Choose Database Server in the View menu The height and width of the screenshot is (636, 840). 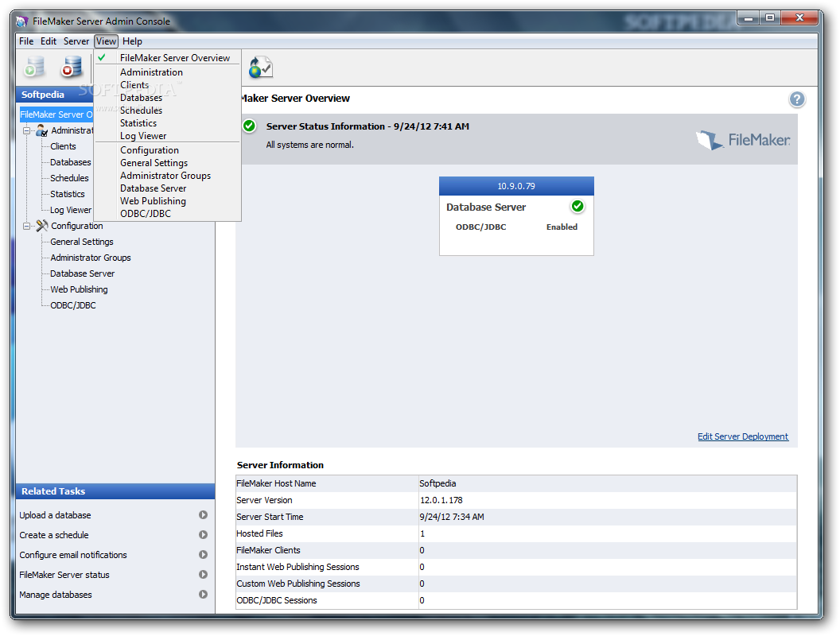click(x=168, y=188)
